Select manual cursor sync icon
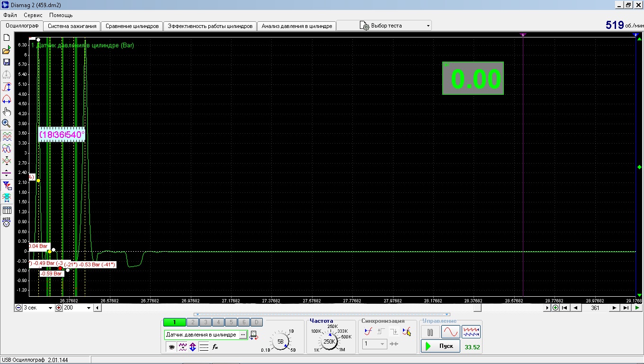This screenshot has width=644, height=364. coord(406,332)
